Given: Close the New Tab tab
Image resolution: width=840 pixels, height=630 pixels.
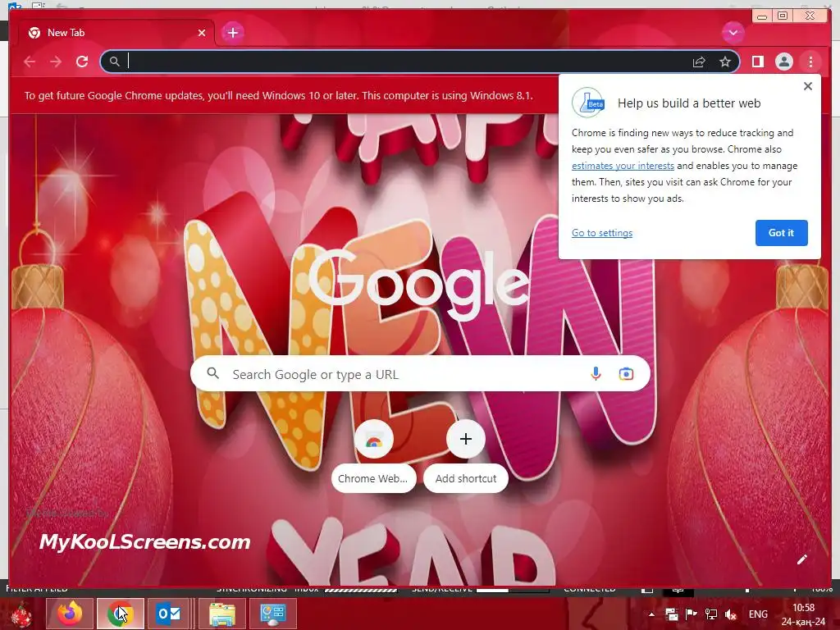Looking at the screenshot, I should [x=202, y=33].
